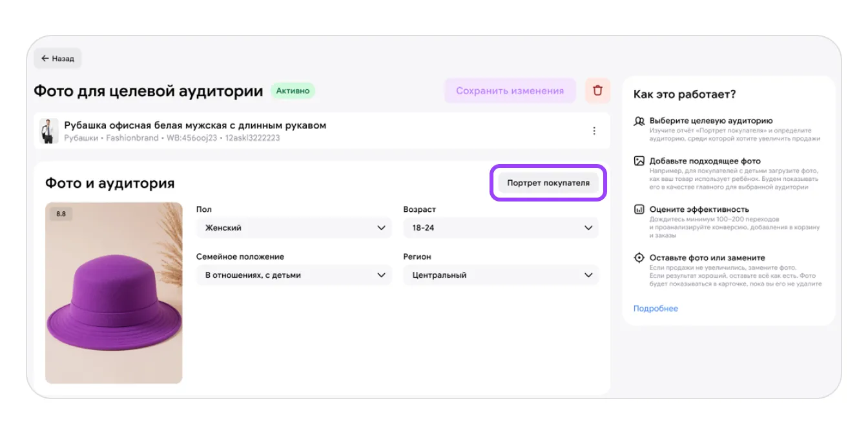The image size is (868, 434).
Task: Go back with the Назад button
Action: (x=57, y=58)
